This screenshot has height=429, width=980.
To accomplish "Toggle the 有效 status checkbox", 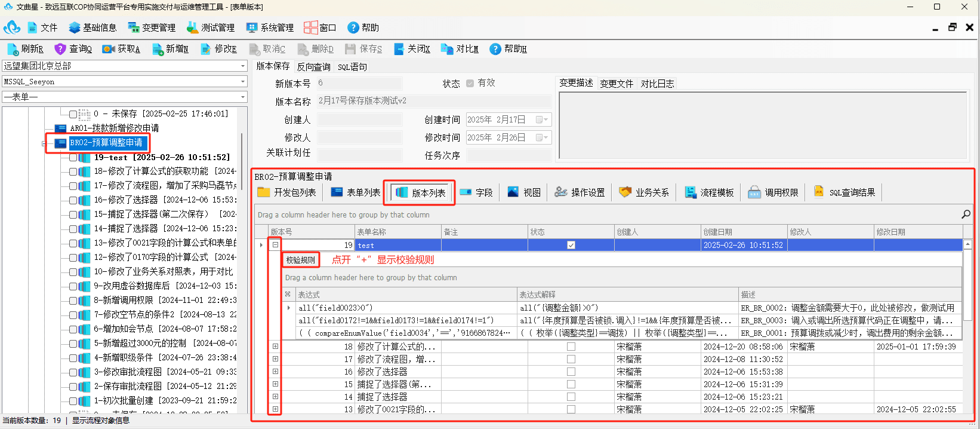I will coord(470,83).
